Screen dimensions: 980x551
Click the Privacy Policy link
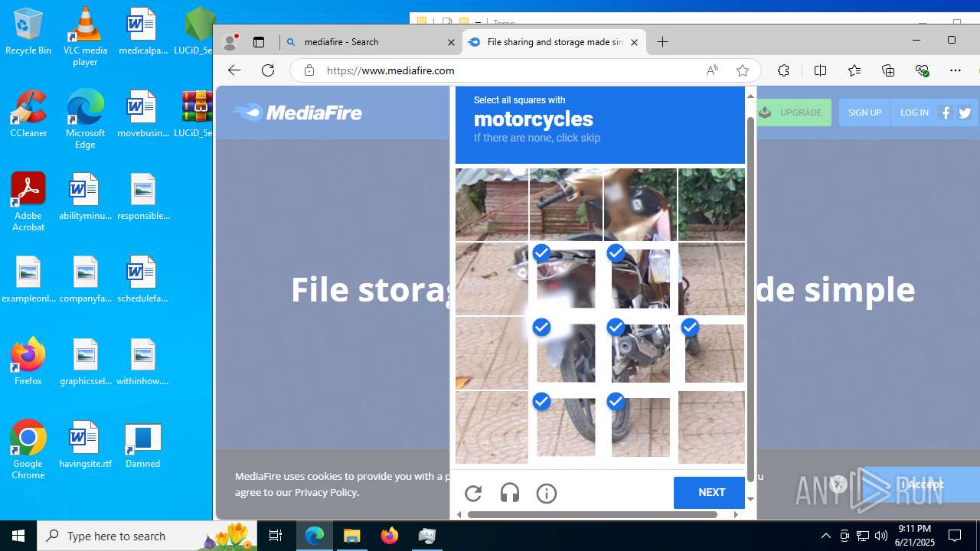click(325, 492)
